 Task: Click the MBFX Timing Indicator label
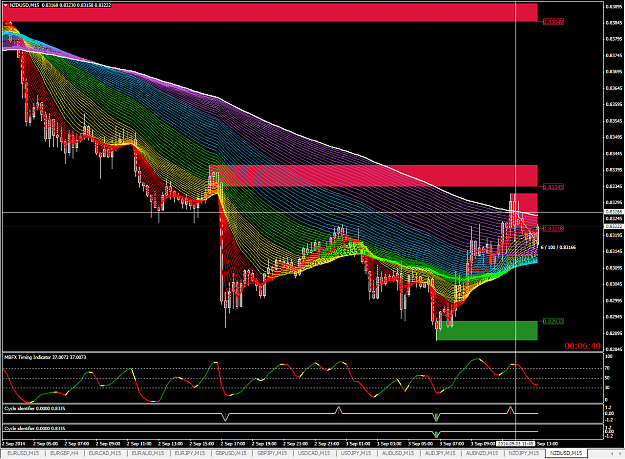point(45,357)
